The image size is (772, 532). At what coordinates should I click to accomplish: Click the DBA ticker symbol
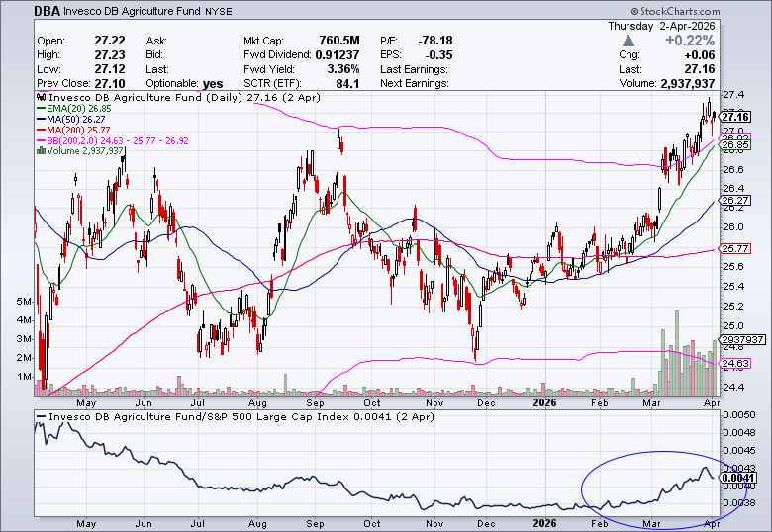[x=47, y=11]
